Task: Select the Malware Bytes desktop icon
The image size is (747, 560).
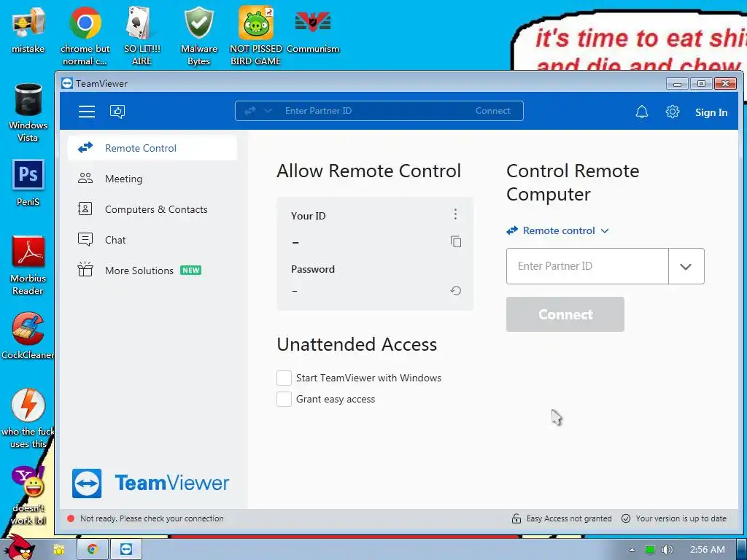Action: click(198, 36)
